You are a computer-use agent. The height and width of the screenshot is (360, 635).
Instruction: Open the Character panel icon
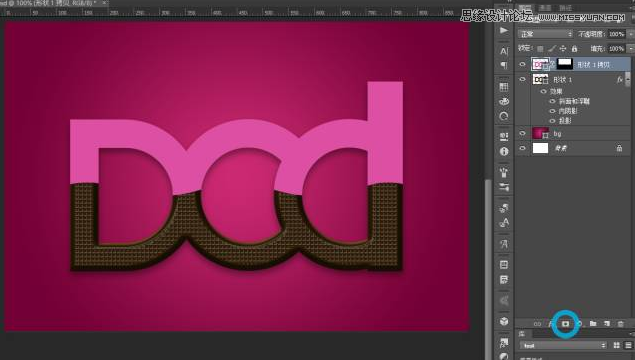coord(504,51)
